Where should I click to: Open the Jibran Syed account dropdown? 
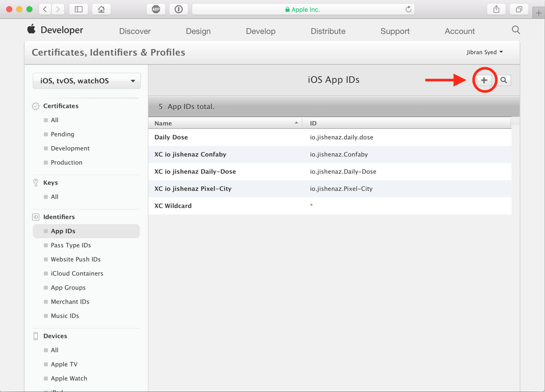[484, 52]
